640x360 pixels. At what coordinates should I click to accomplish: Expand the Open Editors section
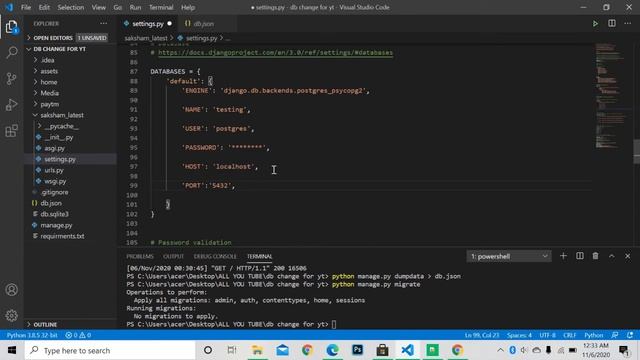click(70, 38)
